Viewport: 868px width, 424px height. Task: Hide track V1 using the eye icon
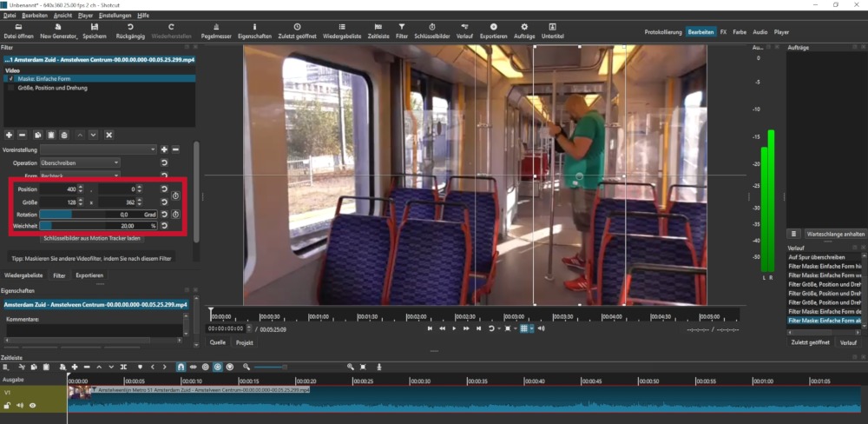coord(33,405)
